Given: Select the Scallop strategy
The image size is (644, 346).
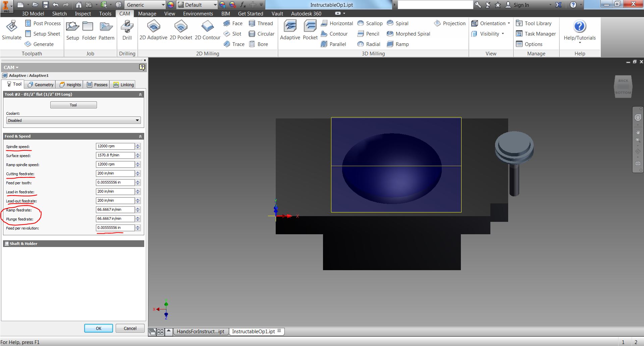Looking at the screenshot, I should click(370, 23).
